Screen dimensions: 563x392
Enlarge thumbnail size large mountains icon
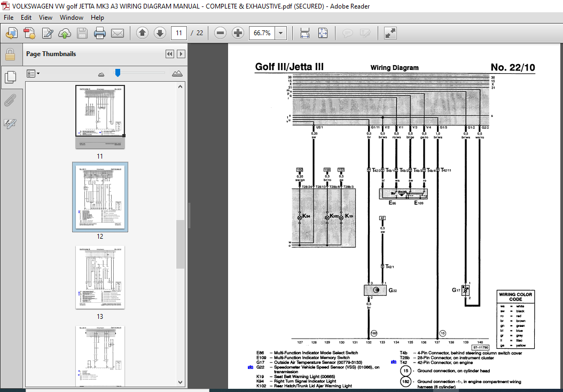(x=177, y=74)
